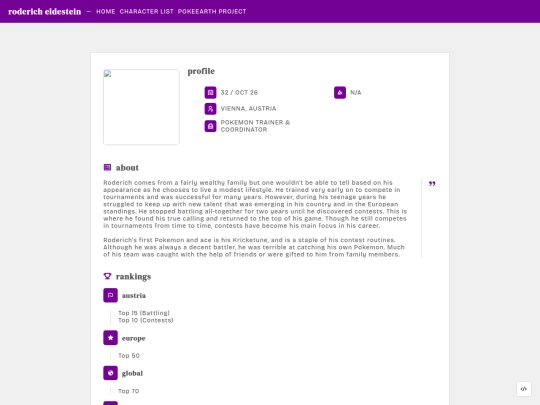Click the person icon beside Vienna, Austria
Screen dimensions: 540x405
210,109
